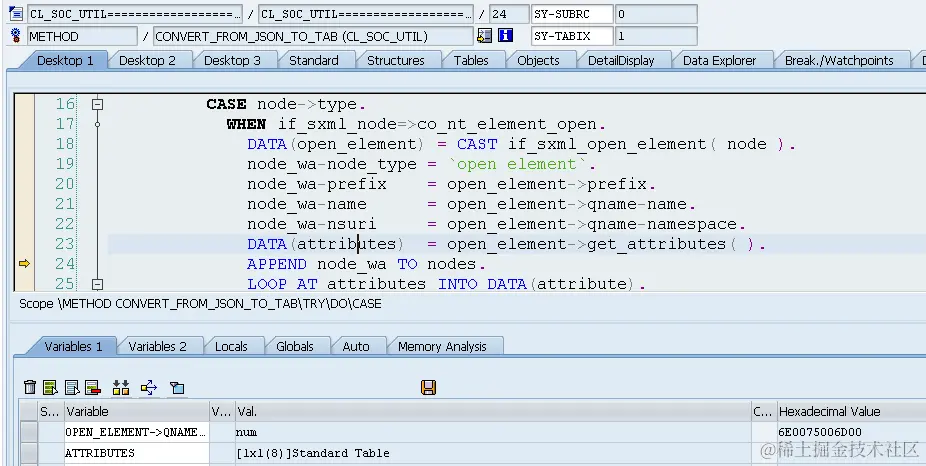Image resolution: width=926 pixels, height=466 pixels.
Task: Click the SY-SUBRC label field
Action: pyautogui.click(x=572, y=14)
